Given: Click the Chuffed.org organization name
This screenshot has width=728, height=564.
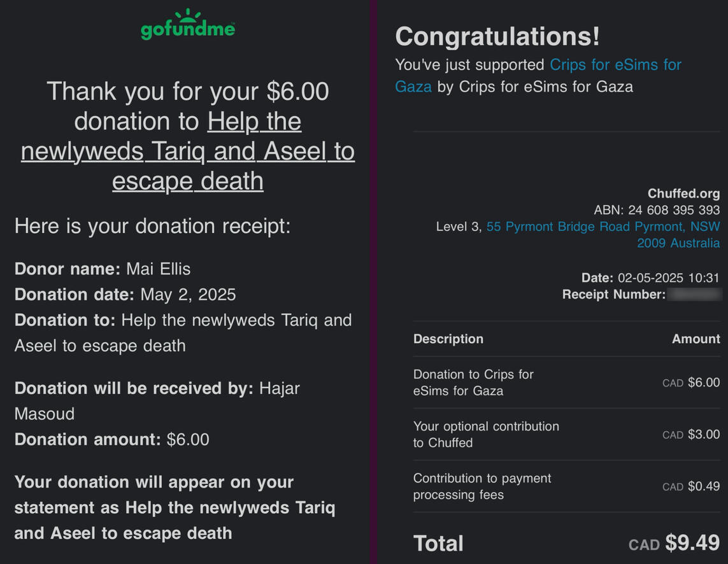Looking at the screenshot, I should 683,194.
